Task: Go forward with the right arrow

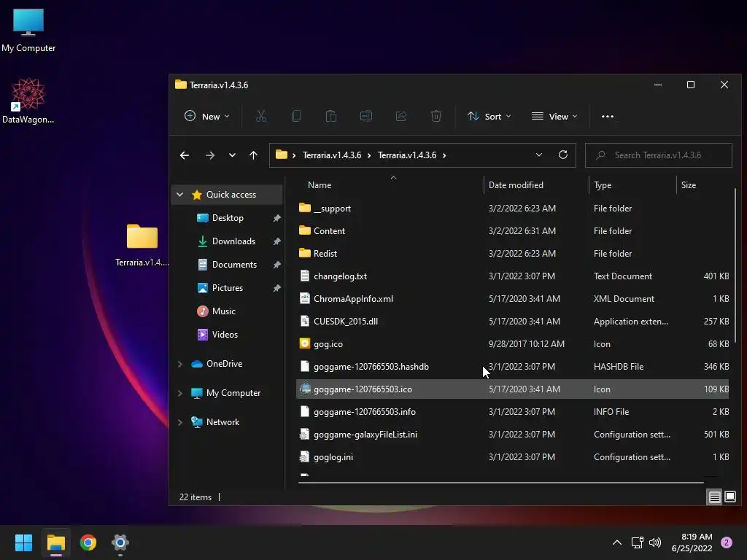Action: tap(209, 155)
